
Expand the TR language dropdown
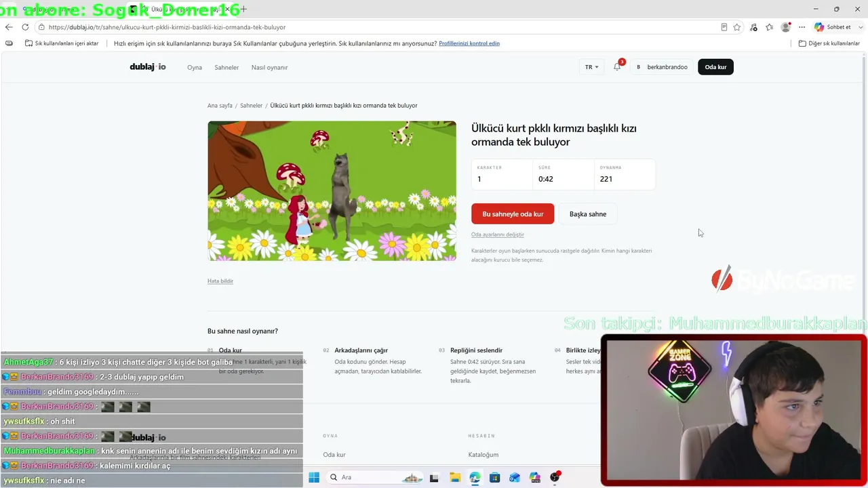pyautogui.click(x=591, y=67)
